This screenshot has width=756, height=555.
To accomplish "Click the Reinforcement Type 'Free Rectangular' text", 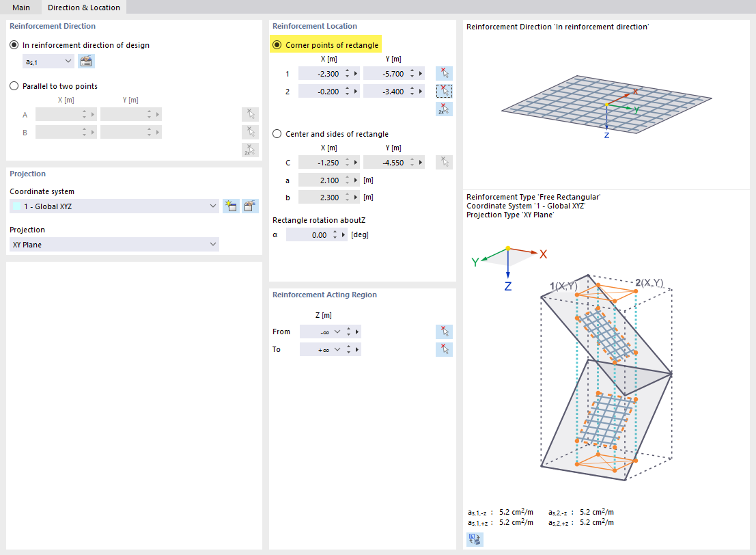I will [533, 197].
